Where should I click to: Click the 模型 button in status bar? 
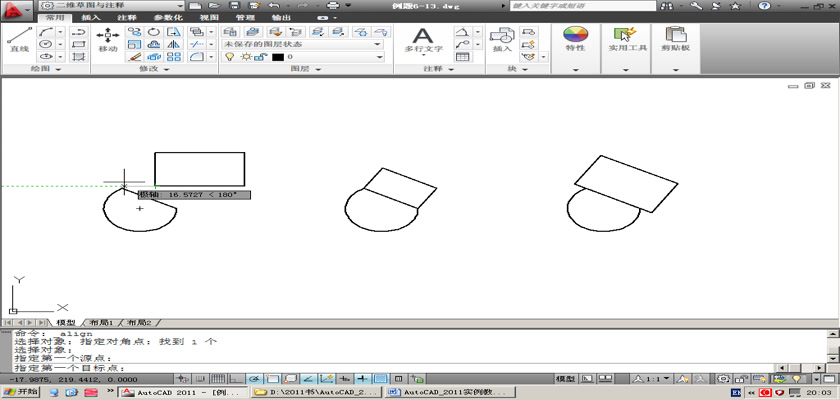566,379
